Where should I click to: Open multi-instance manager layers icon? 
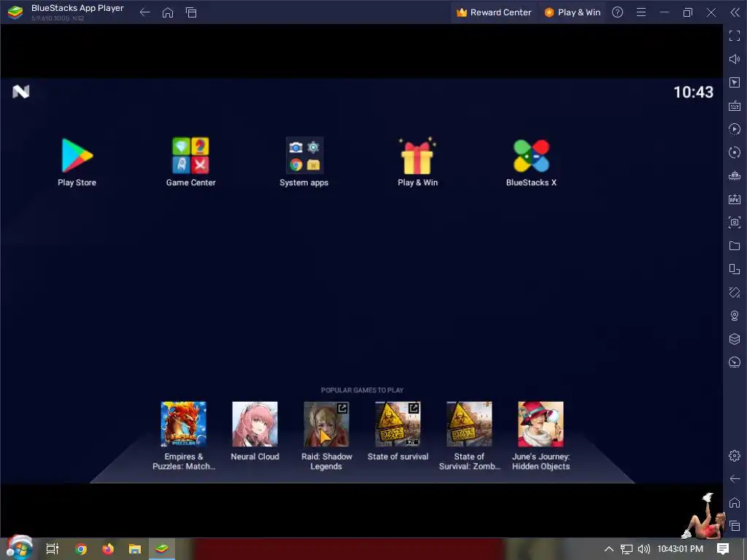[x=735, y=339]
